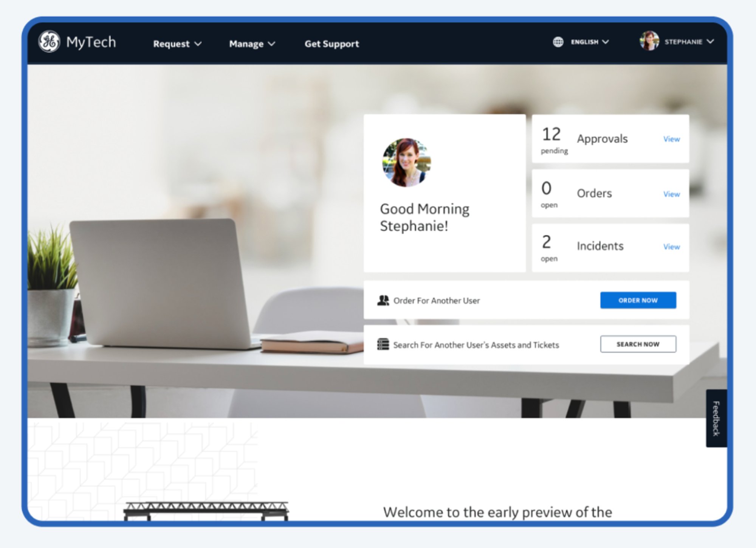Click the profile photo on the greeting card
The width and height of the screenshot is (756, 548).
tap(406, 163)
